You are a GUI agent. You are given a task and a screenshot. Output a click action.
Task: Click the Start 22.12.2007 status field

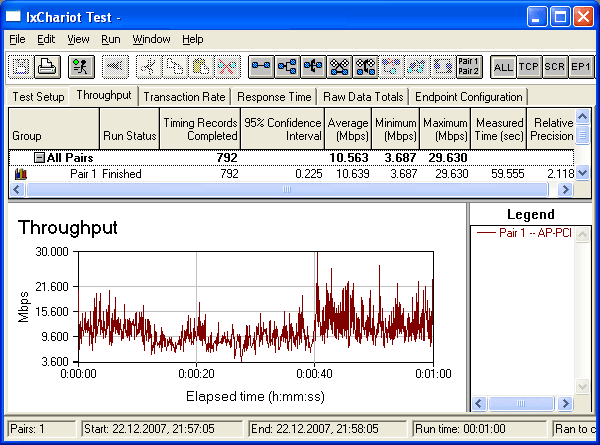(162, 429)
